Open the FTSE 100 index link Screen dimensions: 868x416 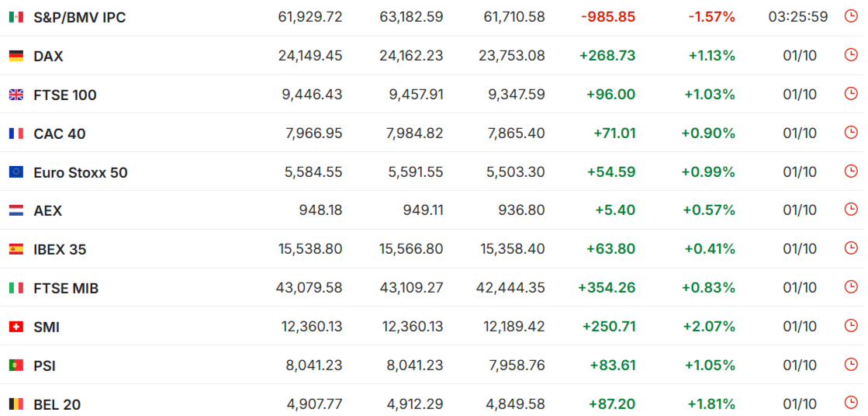click(x=65, y=95)
